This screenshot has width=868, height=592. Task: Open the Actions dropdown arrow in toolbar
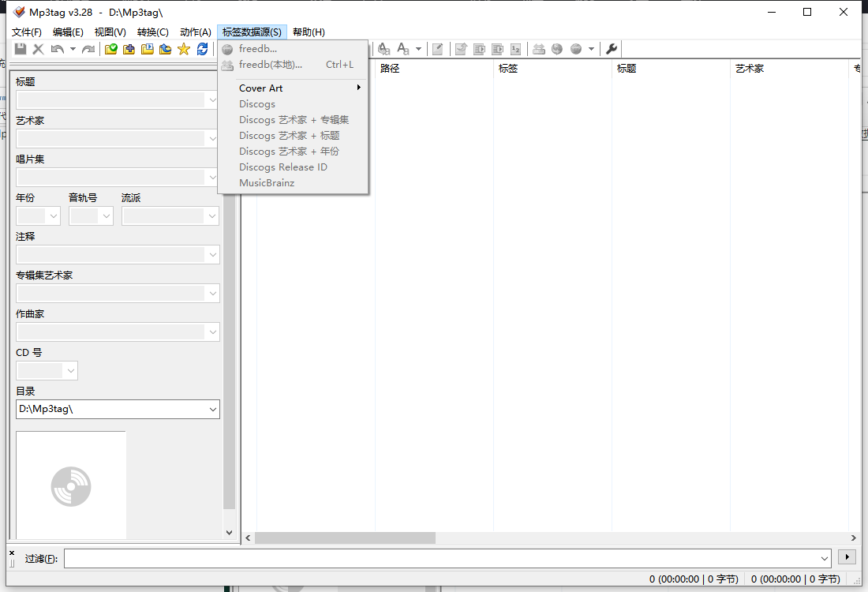418,49
